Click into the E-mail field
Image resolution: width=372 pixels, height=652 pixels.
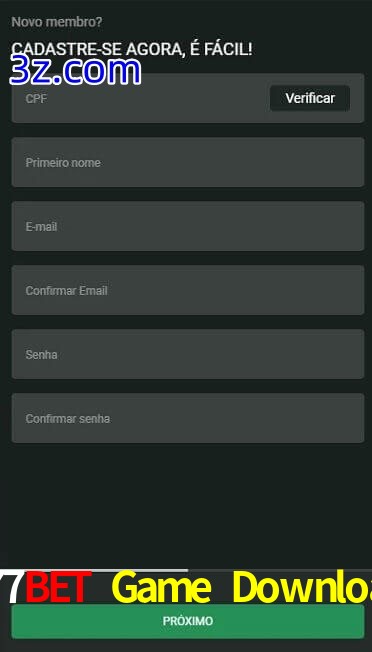pos(188,226)
